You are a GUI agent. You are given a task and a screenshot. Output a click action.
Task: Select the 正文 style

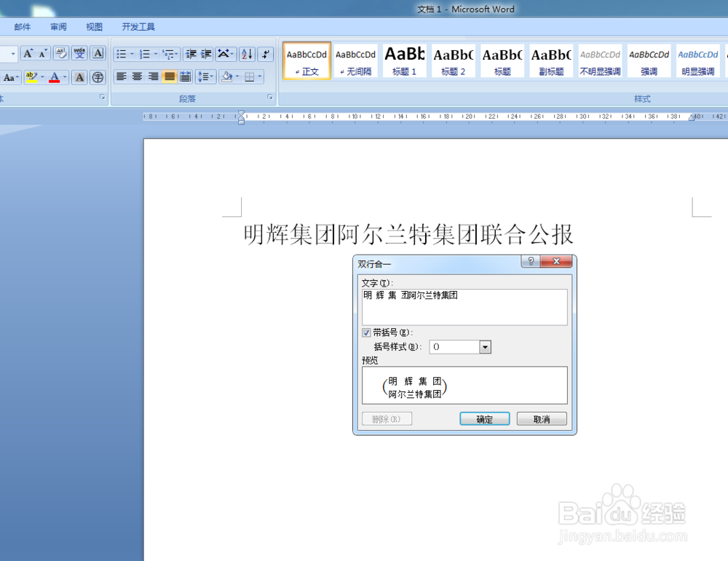point(307,61)
